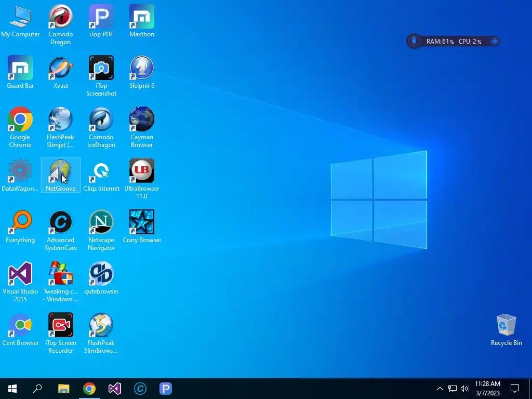The width and height of the screenshot is (532, 399).
Task: Open taskbar search magnifier
Action: 37,389
